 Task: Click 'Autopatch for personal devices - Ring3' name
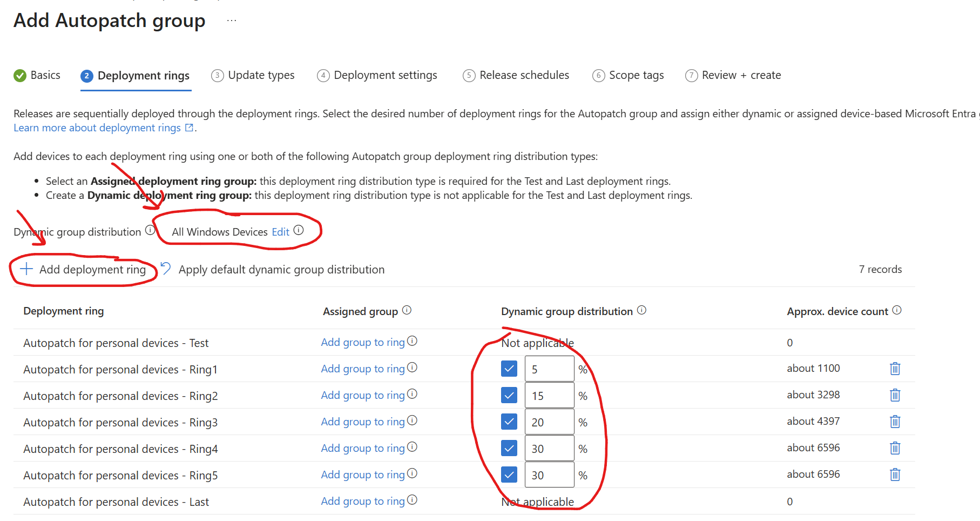(120, 423)
